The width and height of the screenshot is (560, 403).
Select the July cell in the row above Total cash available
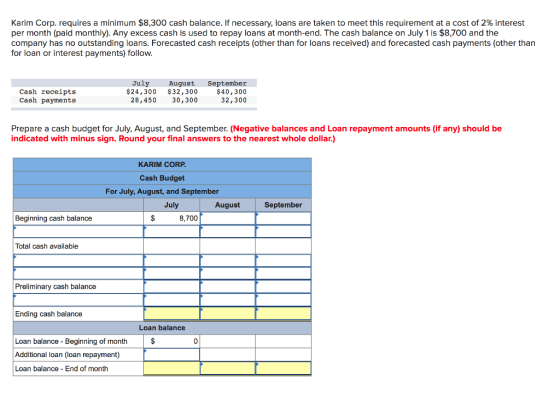pyautogui.click(x=171, y=232)
